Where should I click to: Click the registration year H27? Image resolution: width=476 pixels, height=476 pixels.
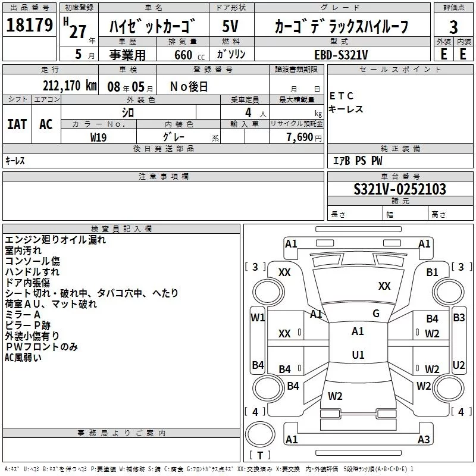pos(75,28)
